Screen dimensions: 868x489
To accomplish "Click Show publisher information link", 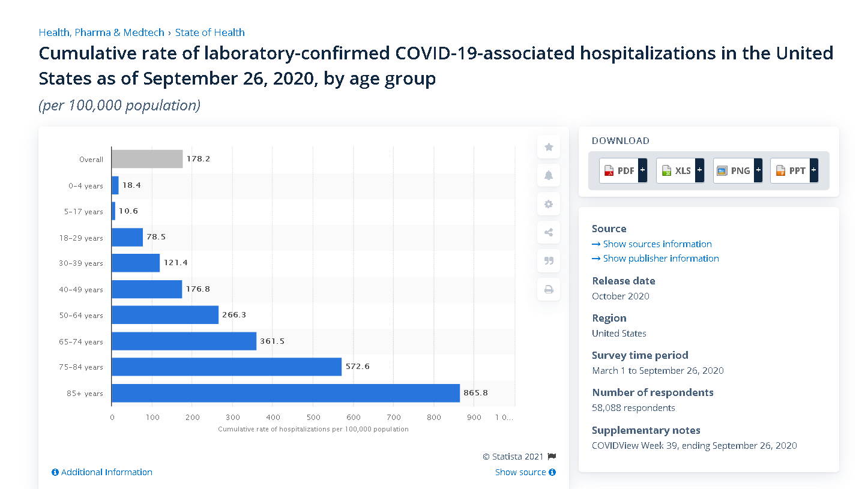I will tap(656, 259).
